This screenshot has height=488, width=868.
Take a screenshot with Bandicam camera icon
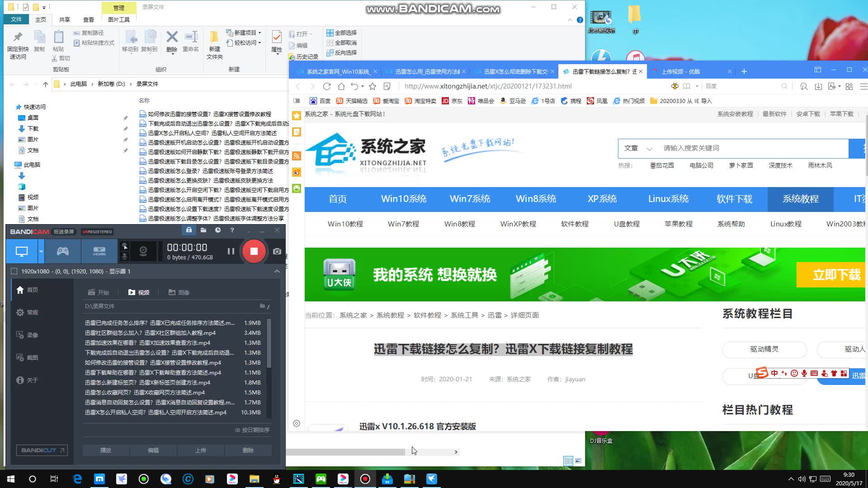[277, 251]
